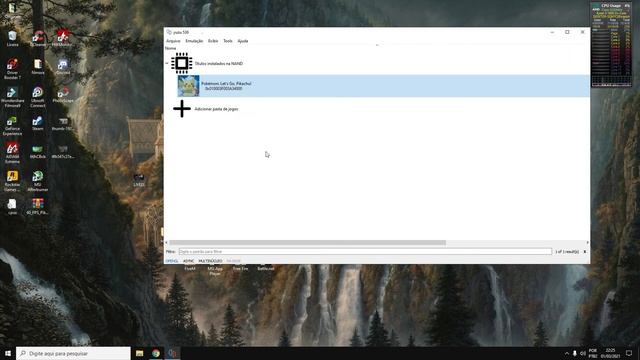Open the Lixeira recycle bin desktop icon
Viewport: 640px width, 360px height.
(x=12, y=39)
